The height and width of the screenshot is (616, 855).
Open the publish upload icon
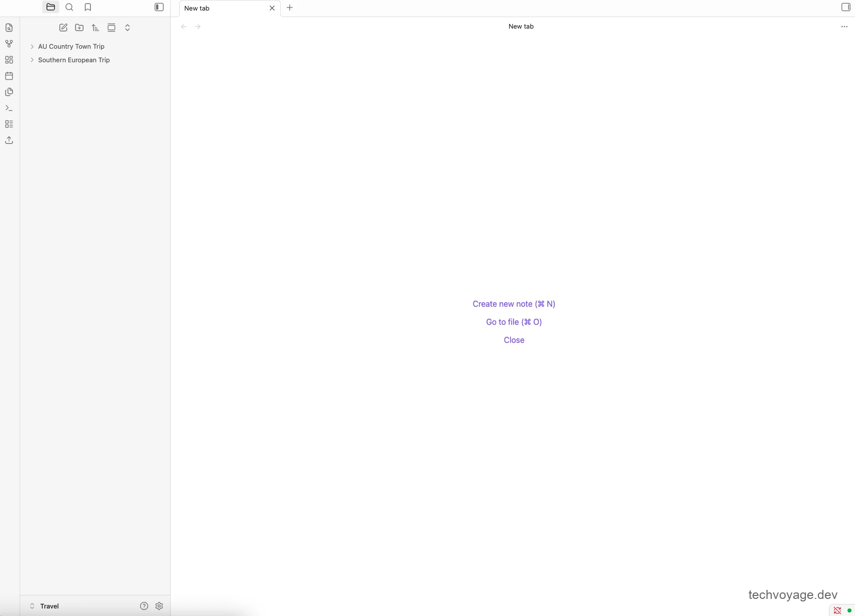[9, 140]
